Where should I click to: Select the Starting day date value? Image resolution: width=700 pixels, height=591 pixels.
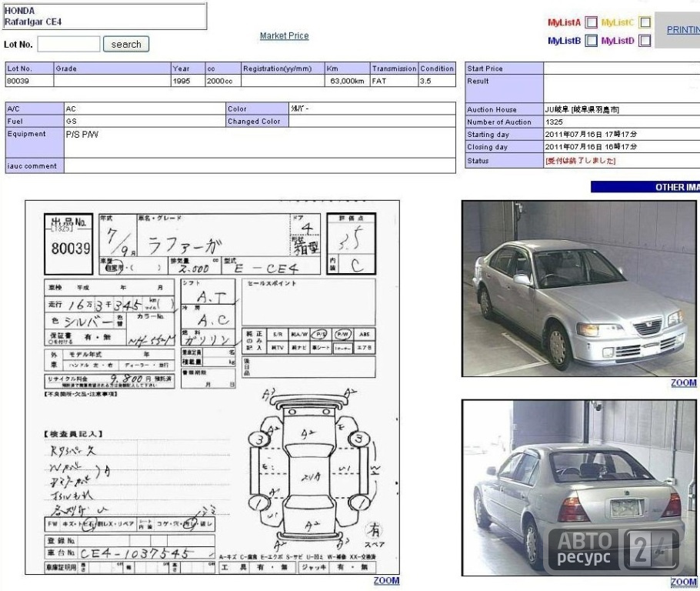591,134
